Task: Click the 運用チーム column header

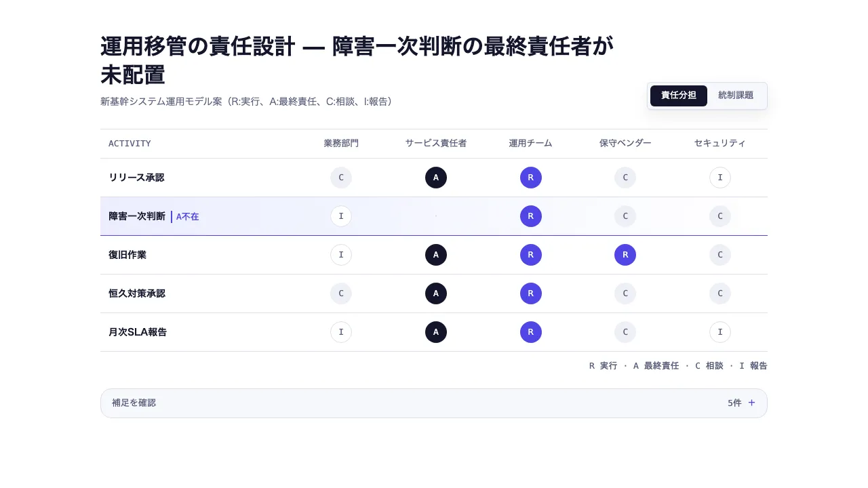Action: pos(531,144)
